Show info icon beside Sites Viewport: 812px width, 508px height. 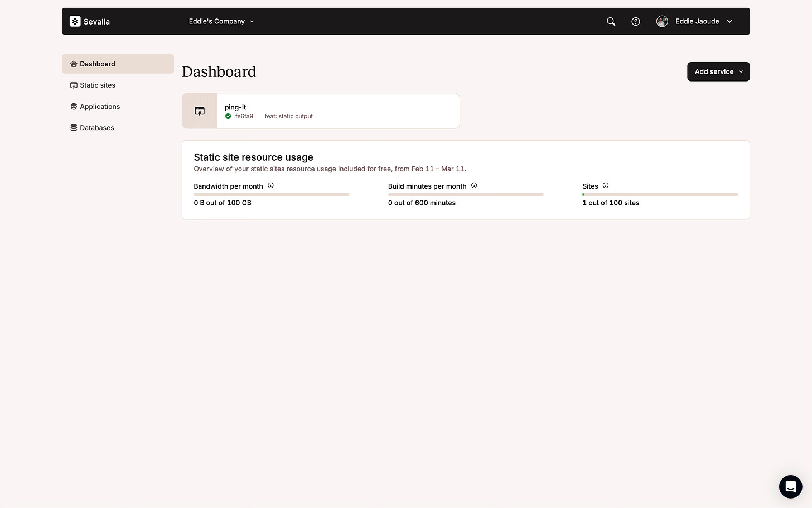click(x=606, y=185)
